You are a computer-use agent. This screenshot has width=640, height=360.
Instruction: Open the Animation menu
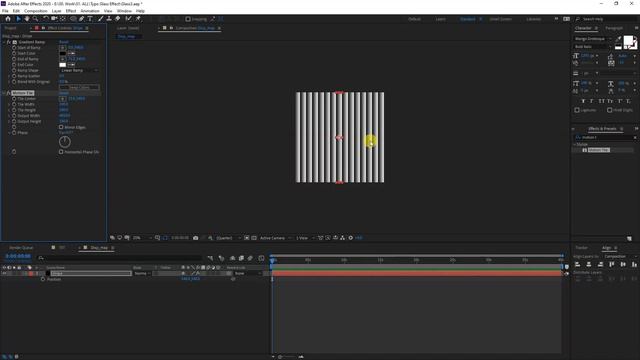click(x=90, y=11)
